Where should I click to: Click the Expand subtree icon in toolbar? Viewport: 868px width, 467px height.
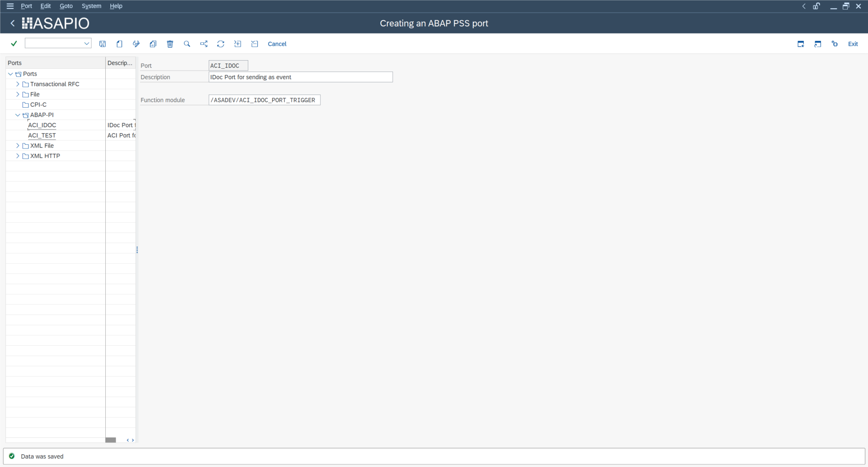[238, 44]
